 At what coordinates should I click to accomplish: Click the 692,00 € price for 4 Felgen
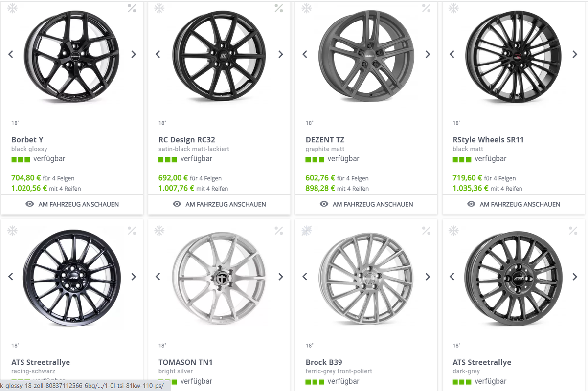(173, 178)
